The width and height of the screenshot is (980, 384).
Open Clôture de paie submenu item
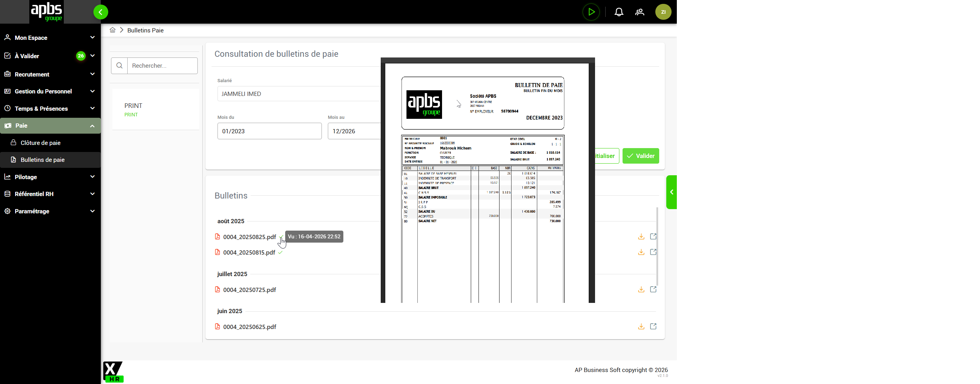click(50, 143)
